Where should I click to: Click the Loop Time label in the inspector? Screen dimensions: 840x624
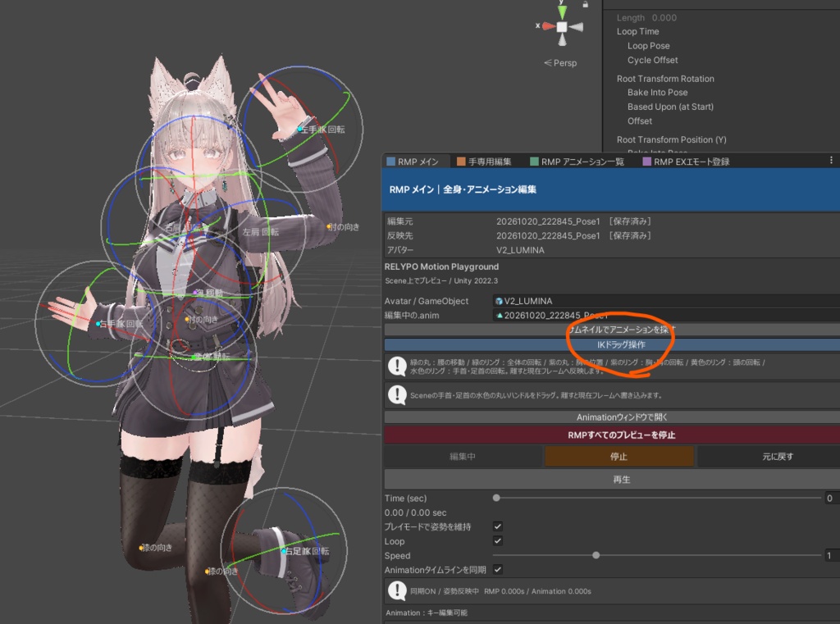click(x=637, y=32)
